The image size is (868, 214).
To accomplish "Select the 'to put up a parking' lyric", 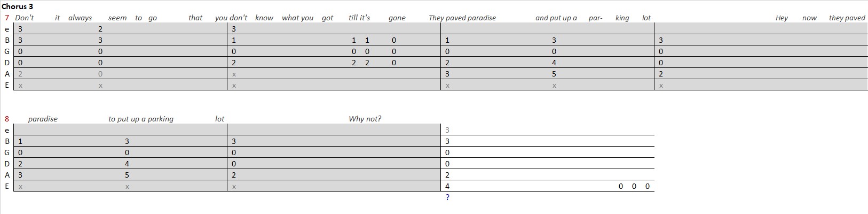I will tap(141, 119).
